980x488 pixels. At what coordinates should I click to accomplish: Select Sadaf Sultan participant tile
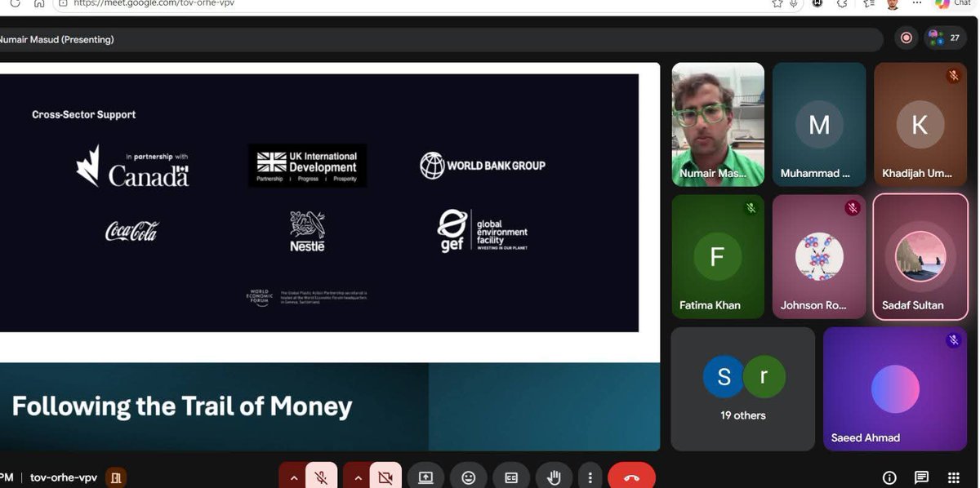[x=920, y=256]
